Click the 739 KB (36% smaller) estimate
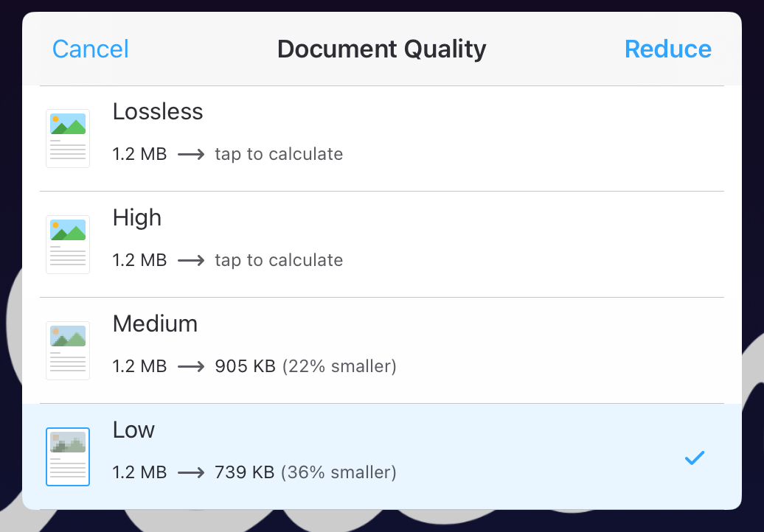Image resolution: width=764 pixels, height=532 pixels. click(x=305, y=472)
